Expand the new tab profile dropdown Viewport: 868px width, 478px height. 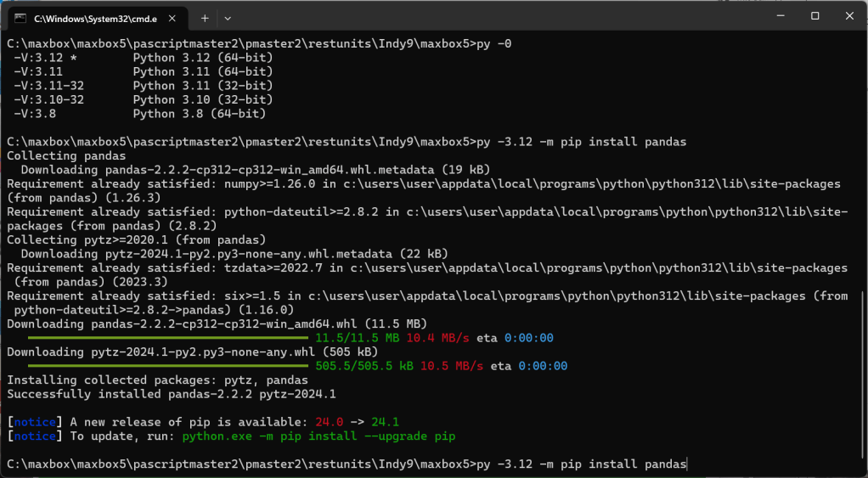[x=228, y=18]
